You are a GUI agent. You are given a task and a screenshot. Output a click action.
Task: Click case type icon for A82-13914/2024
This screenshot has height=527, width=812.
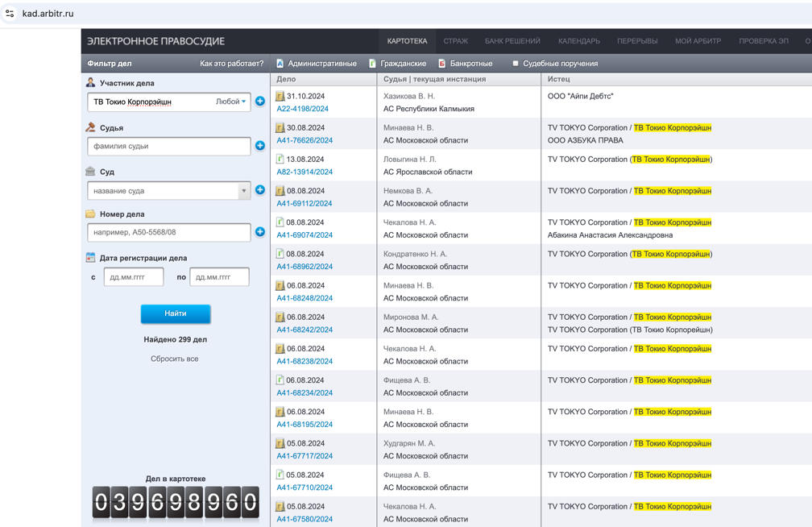[x=280, y=159]
